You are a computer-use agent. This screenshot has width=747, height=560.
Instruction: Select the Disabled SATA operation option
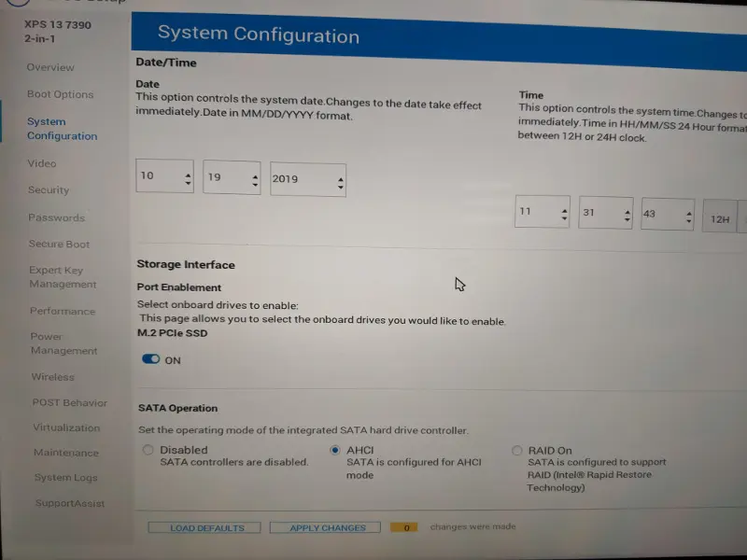coord(148,450)
